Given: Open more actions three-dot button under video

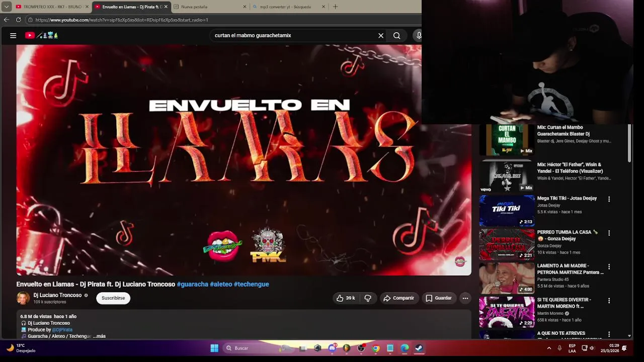Looking at the screenshot, I should click(x=465, y=298).
